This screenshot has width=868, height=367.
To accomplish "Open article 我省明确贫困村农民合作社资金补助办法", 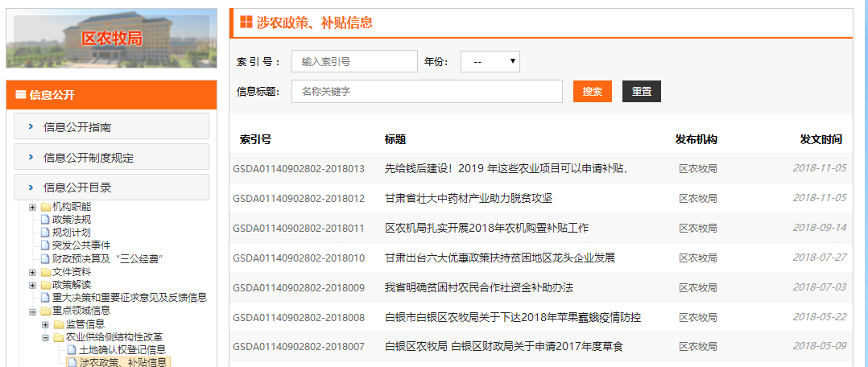I will pyautogui.click(x=479, y=288).
